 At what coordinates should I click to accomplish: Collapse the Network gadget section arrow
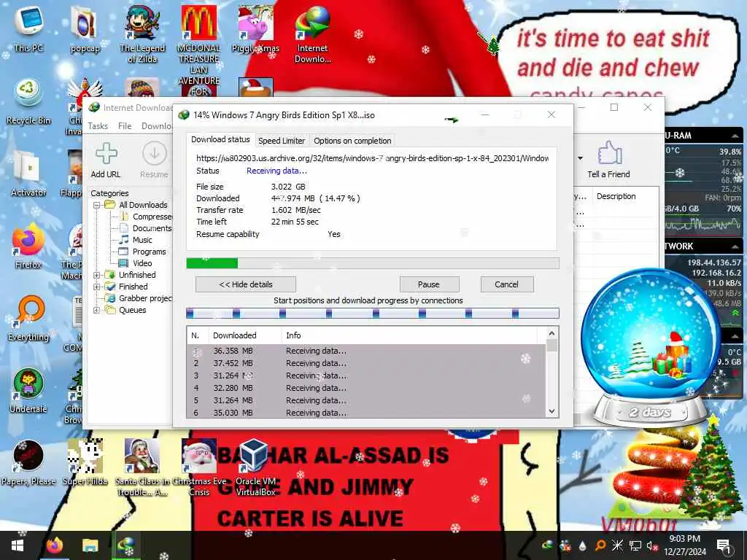pyautogui.click(x=735, y=246)
